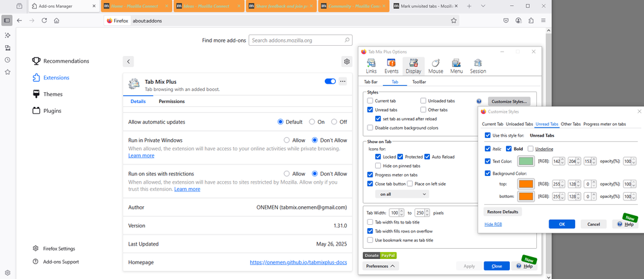Disable the Tab Mix Plus extension toggle
This screenshot has height=279, width=644.
(330, 81)
